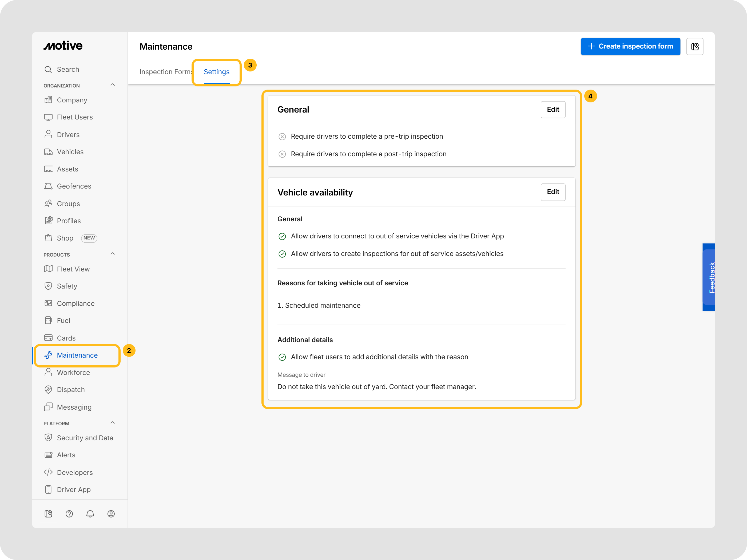Open the user profile avatar icon
747x560 pixels.
[x=111, y=513]
